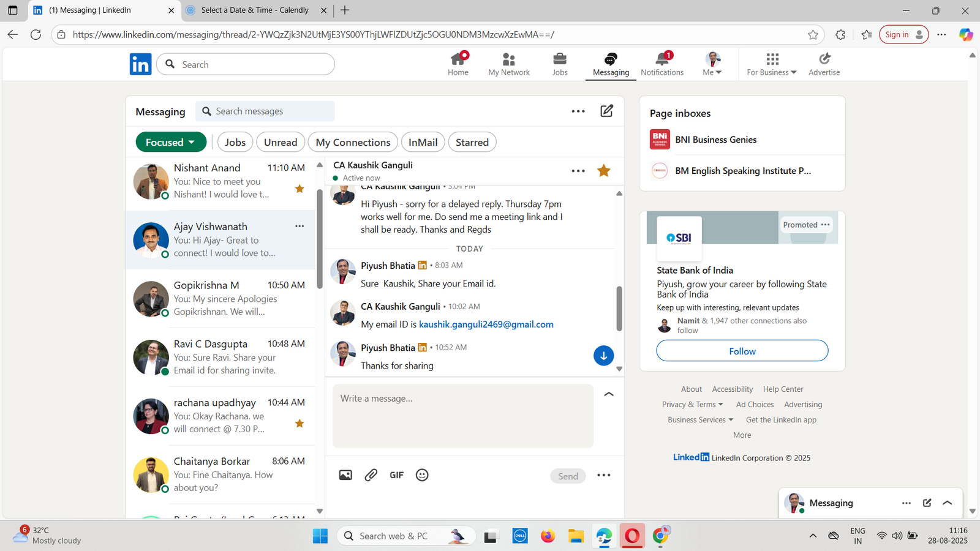Click the conversation thread scrollbar

(619, 308)
